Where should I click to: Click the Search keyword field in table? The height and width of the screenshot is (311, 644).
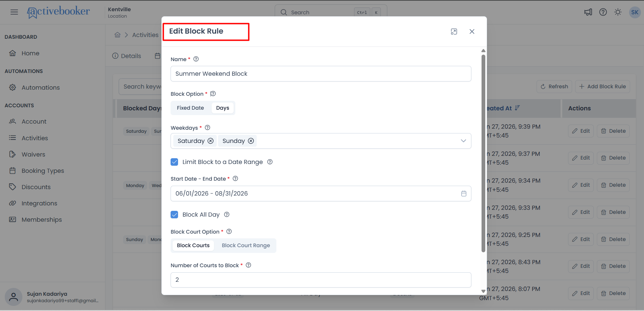coord(140,87)
